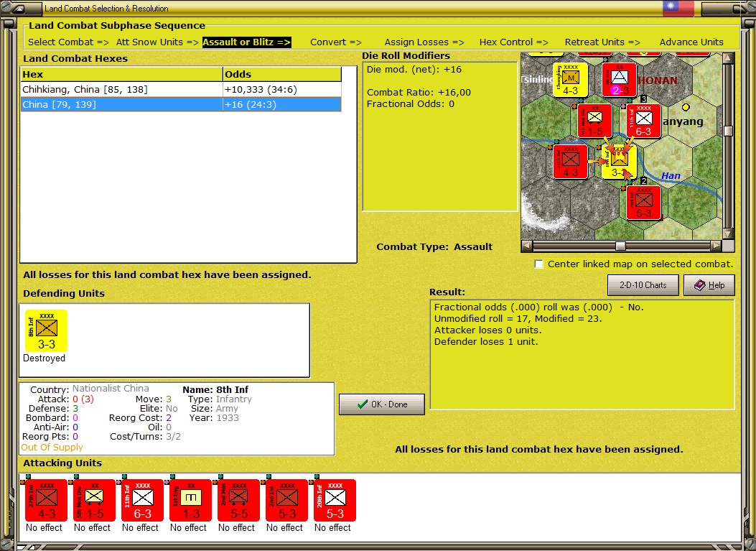Click the map's vertical scrollbar down arrow
The image size is (756, 551).
point(729,233)
